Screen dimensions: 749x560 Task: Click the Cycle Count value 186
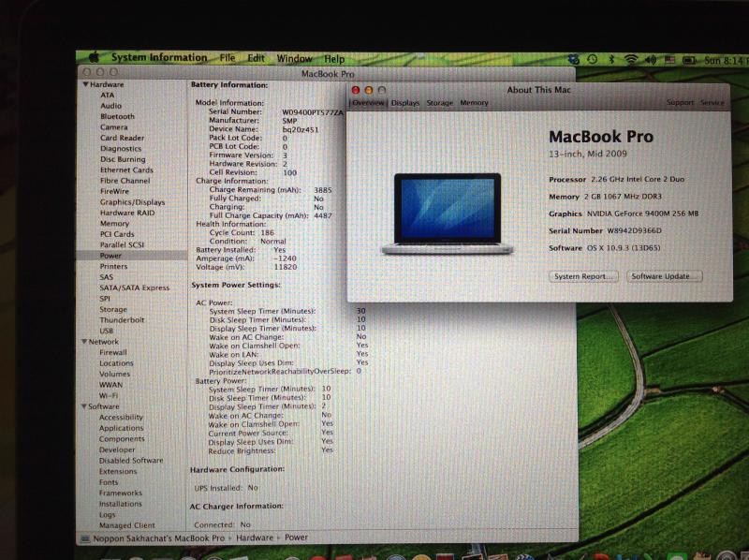[267, 232]
